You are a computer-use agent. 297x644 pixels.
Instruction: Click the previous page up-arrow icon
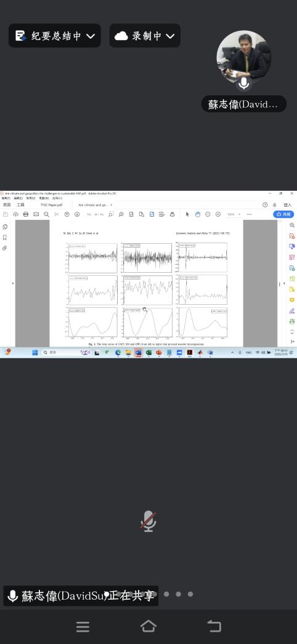[67, 214]
